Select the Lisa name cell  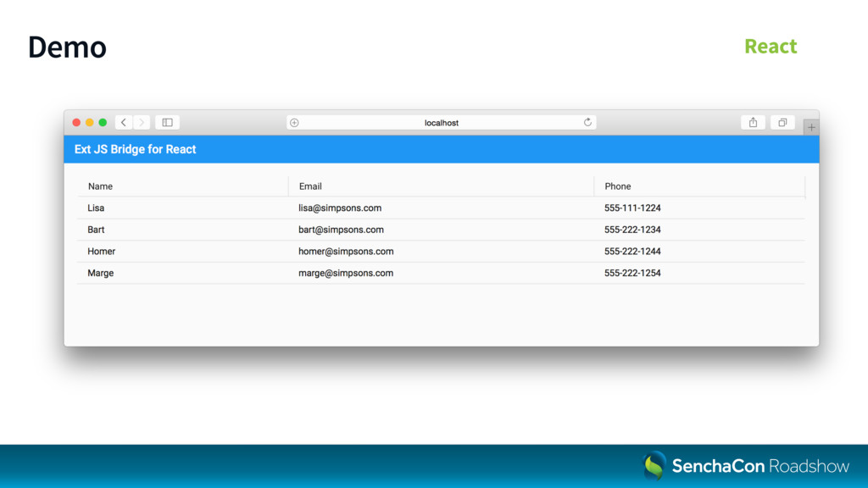pos(183,208)
